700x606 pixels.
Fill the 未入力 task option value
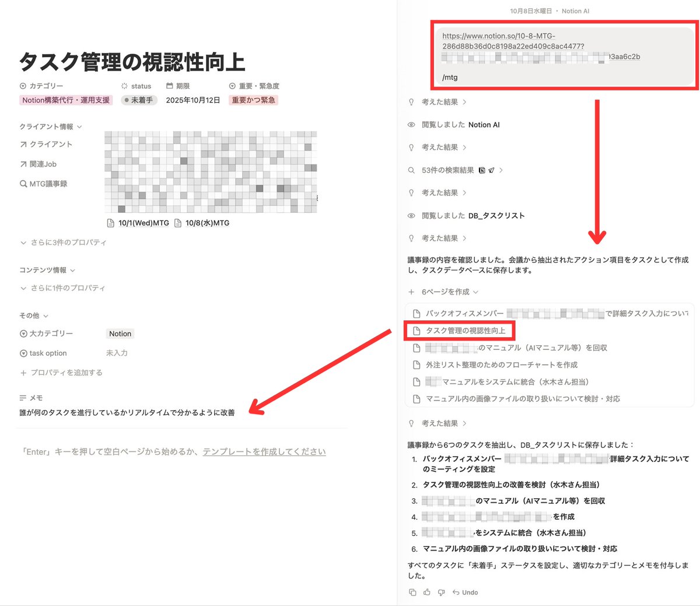click(x=117, y=353)
